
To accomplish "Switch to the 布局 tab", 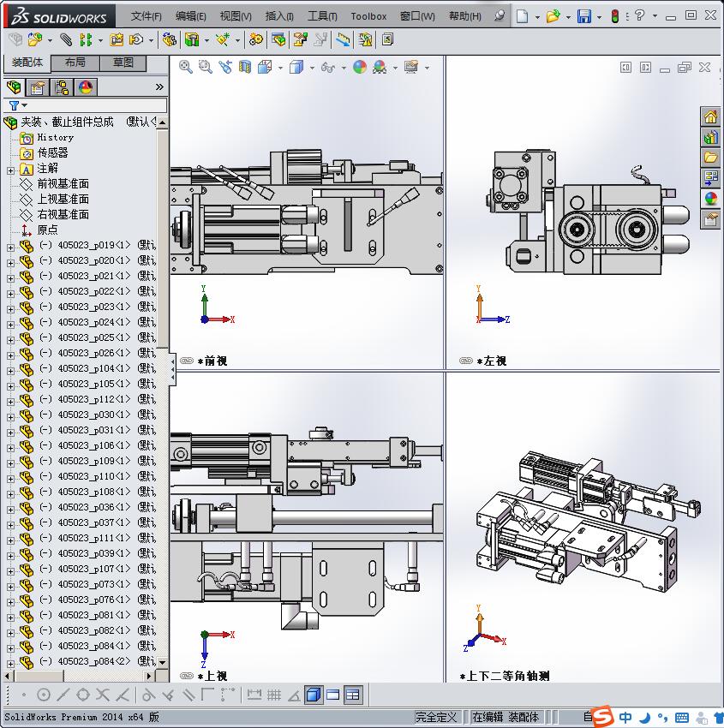I will click(75, 63).
